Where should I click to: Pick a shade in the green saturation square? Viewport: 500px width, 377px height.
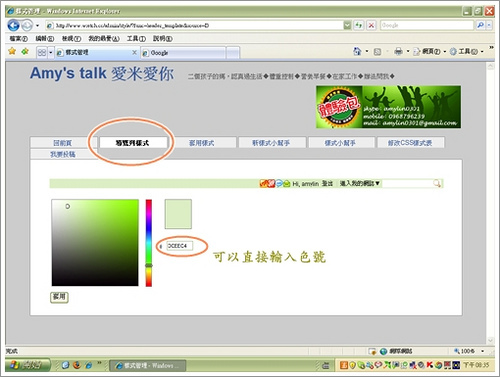pos(95,243)
